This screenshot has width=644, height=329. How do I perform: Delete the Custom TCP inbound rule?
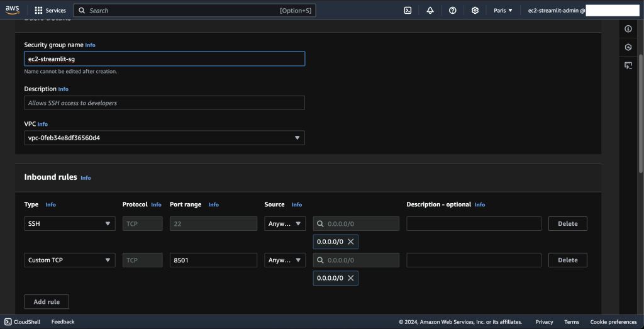click(x=568, y=260)
